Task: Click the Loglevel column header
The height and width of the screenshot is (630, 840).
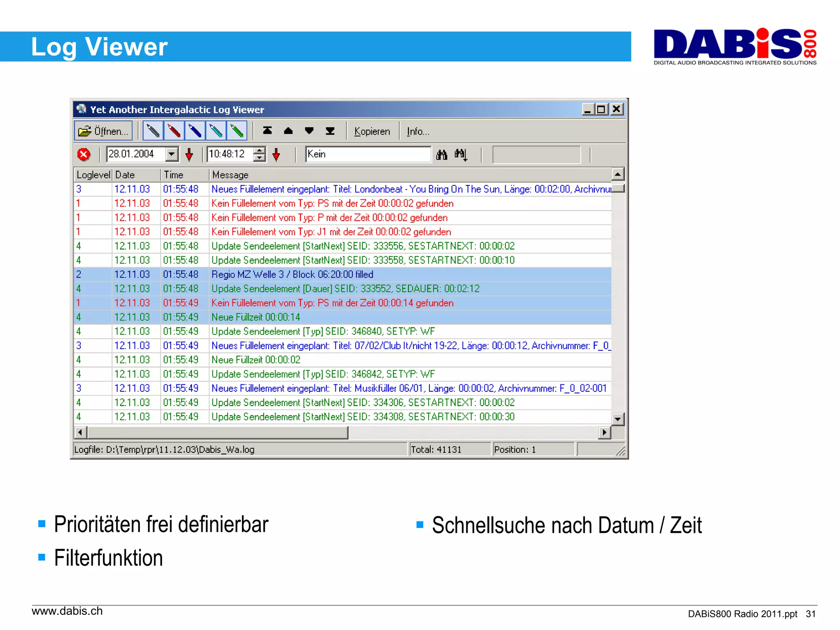Action: point(93,175)
